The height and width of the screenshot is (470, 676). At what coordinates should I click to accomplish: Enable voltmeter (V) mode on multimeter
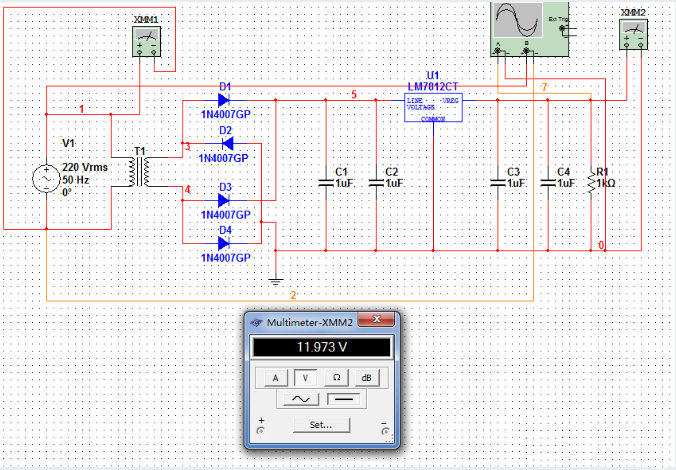click(x=306, y=377)
